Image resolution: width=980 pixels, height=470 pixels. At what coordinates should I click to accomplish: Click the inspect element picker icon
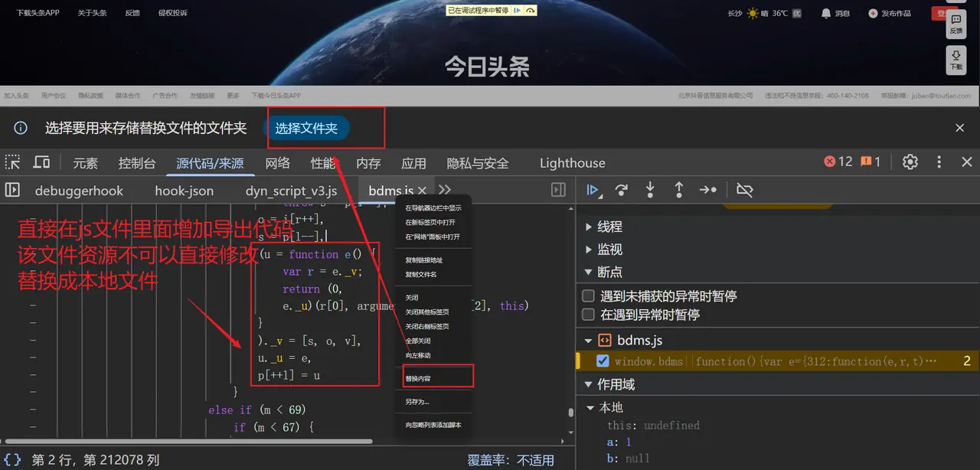click(13, 162)
